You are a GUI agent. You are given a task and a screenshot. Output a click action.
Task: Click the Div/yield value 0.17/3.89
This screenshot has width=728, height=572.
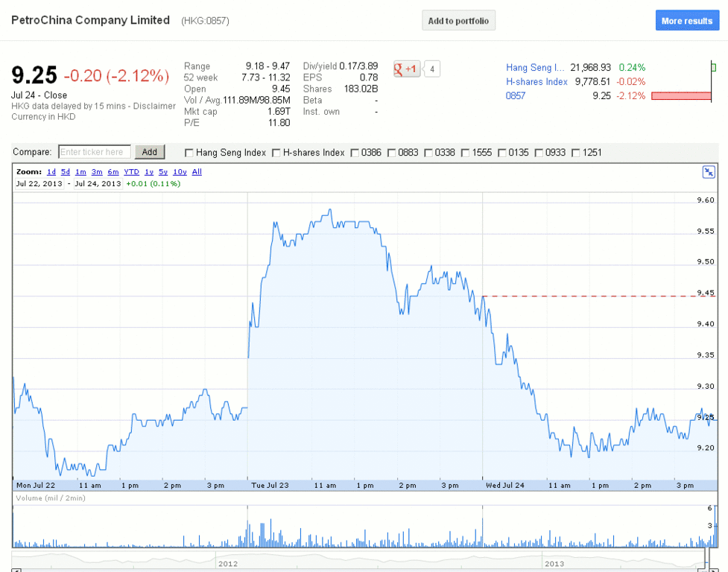[x=358, y=66]
